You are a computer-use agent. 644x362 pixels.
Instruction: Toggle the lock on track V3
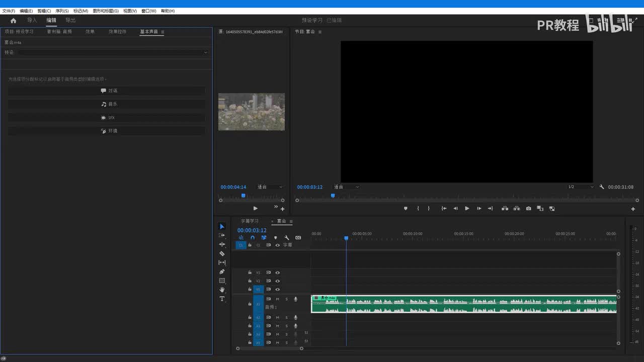tap(250, 273)
